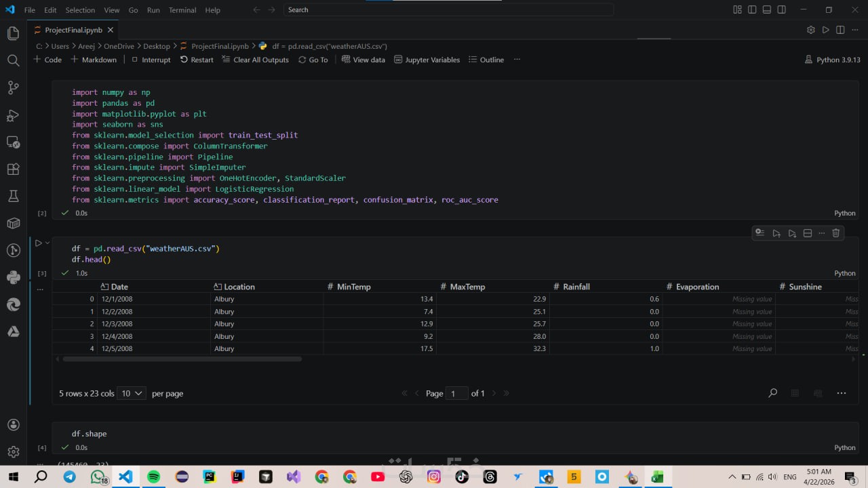
Task: Click the Jupyter Variables button
Action: (x=427, y=60)
